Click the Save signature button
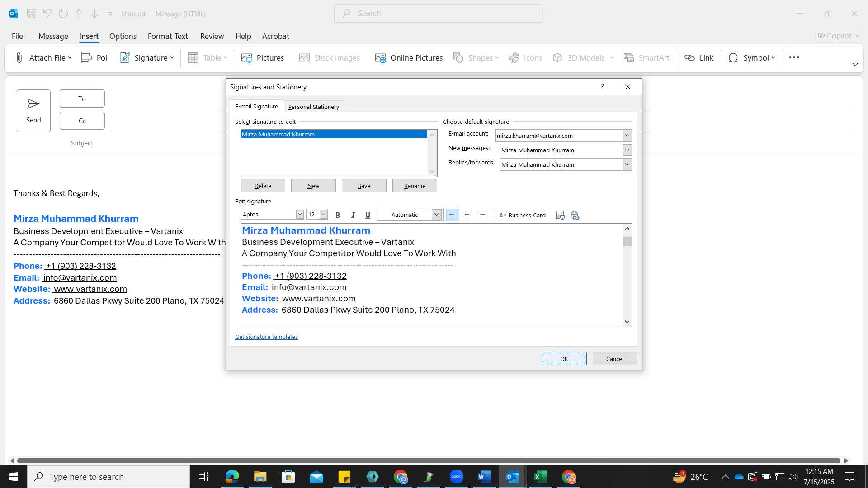The image size is (868, 488). (364, 186)
